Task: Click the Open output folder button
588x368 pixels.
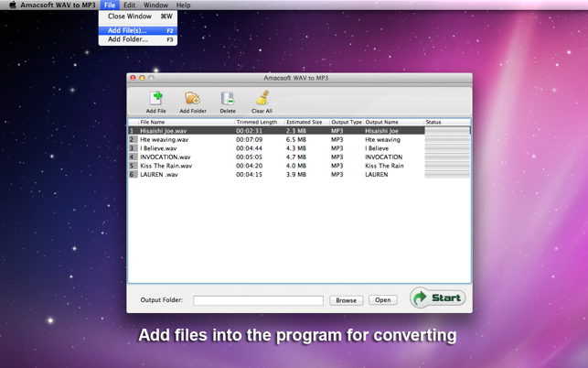Action: point(383,300)
